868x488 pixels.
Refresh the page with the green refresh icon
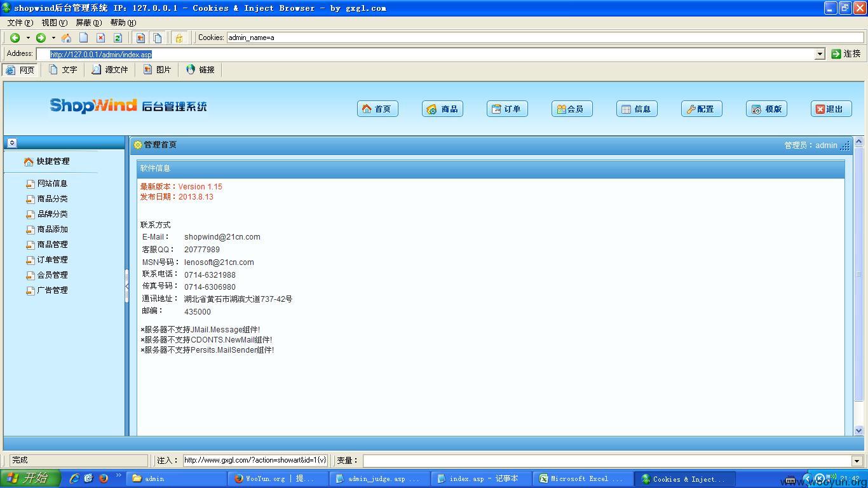click(118, 38)
